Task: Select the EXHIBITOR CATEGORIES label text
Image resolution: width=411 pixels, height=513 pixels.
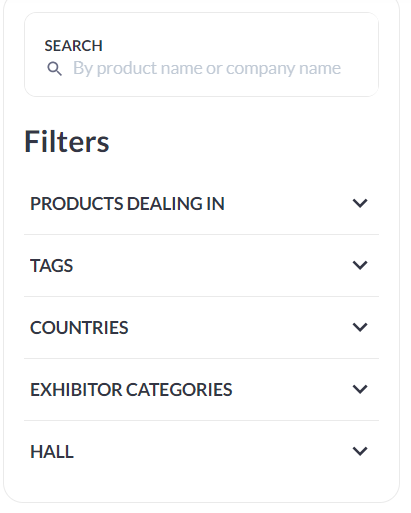Action: [131, 390]
